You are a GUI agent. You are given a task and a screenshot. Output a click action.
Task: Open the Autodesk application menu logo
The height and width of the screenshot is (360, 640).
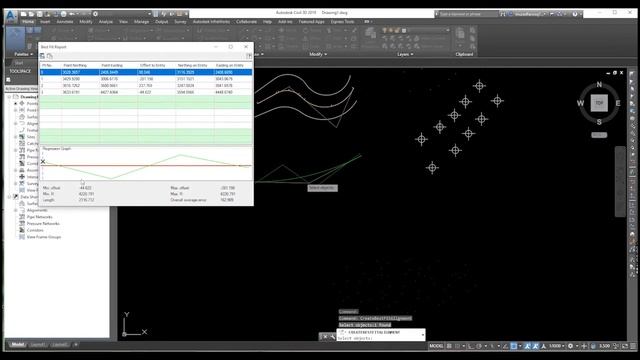[11, 15]
